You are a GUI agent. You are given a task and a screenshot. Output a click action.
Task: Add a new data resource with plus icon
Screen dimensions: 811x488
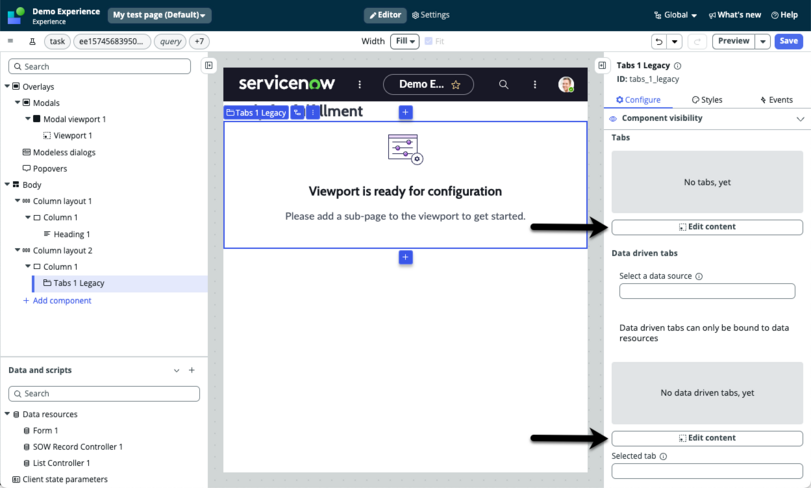192,370
